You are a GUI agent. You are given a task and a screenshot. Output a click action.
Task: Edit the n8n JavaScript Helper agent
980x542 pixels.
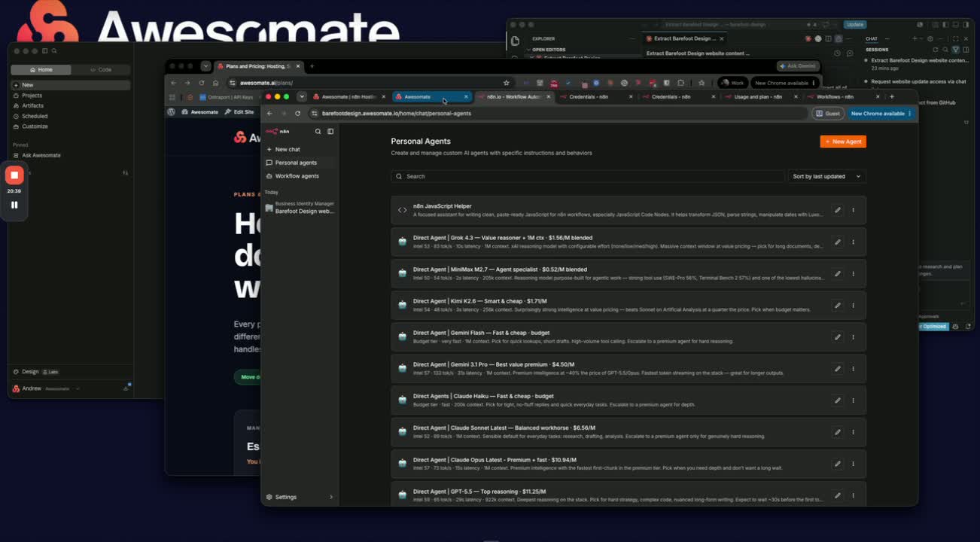[x=838, y=210]
